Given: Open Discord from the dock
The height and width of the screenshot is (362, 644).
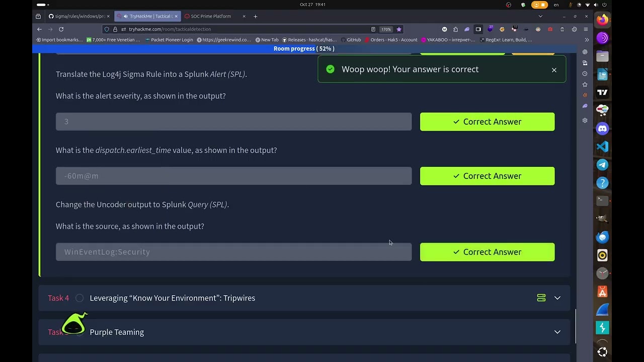Looking at the screenshot, I should (x=602, y=129).
